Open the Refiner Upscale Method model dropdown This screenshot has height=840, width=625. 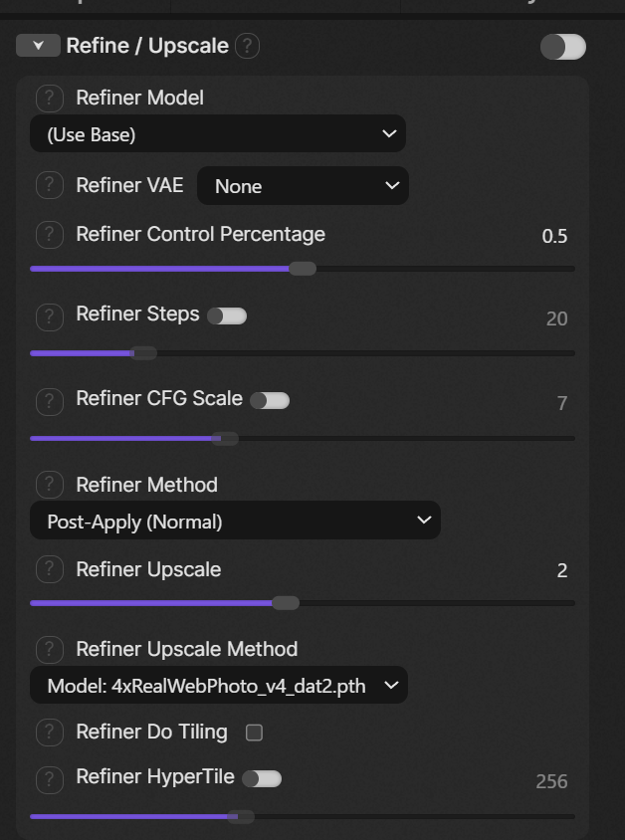[218, 686]
